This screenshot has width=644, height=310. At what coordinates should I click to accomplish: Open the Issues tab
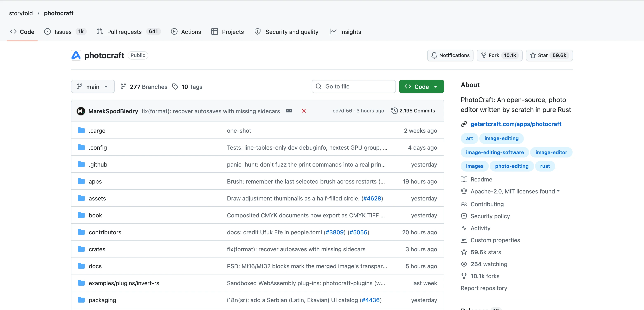(65, 32)
